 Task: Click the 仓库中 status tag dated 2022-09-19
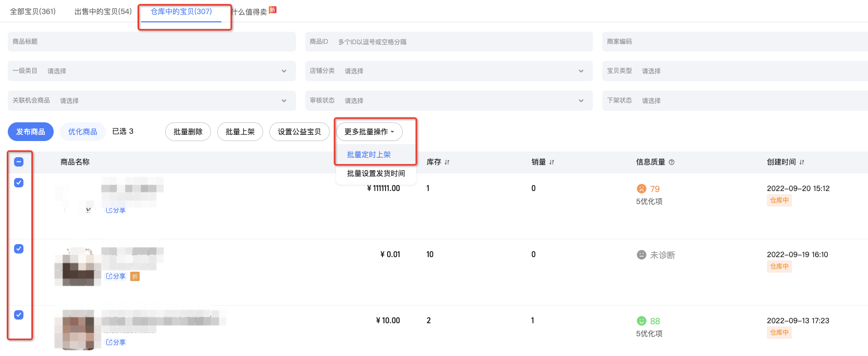click(x=779, y=266)
